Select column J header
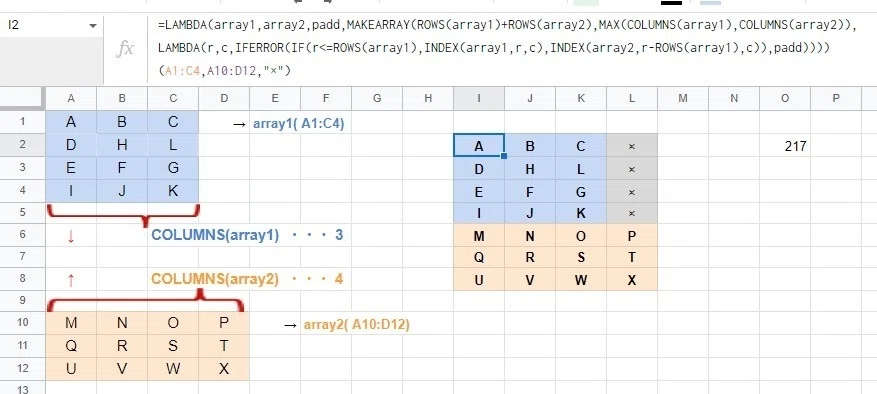Viewport: 877px width, 394px height. [530, 98]
